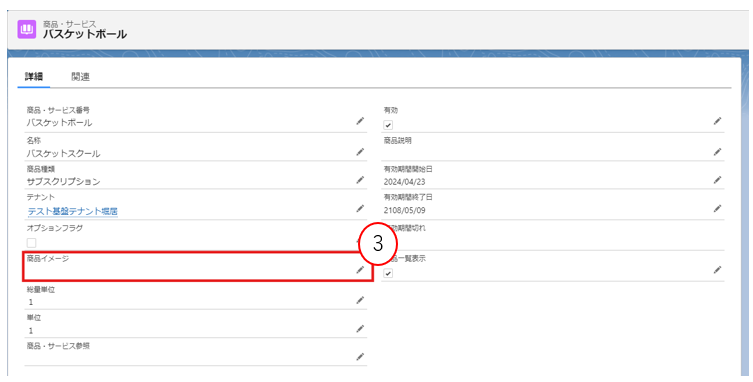The height and width of the screenshot is (382, 753).
Task: Select the 詳細 tab
Action: [34, 77]
